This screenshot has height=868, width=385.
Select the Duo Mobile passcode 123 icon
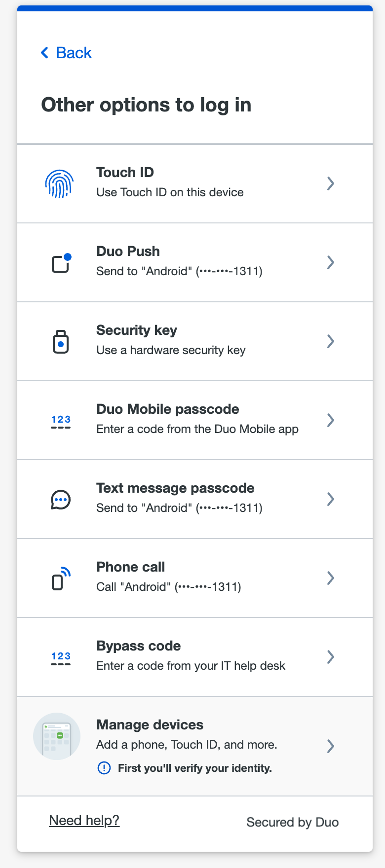coord(61,420)
